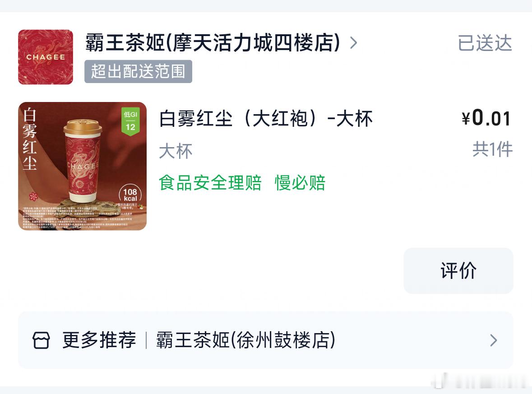Open store 霸王茶姬(摩天活力城四楼店) by its name

click(x=213, y=43)
